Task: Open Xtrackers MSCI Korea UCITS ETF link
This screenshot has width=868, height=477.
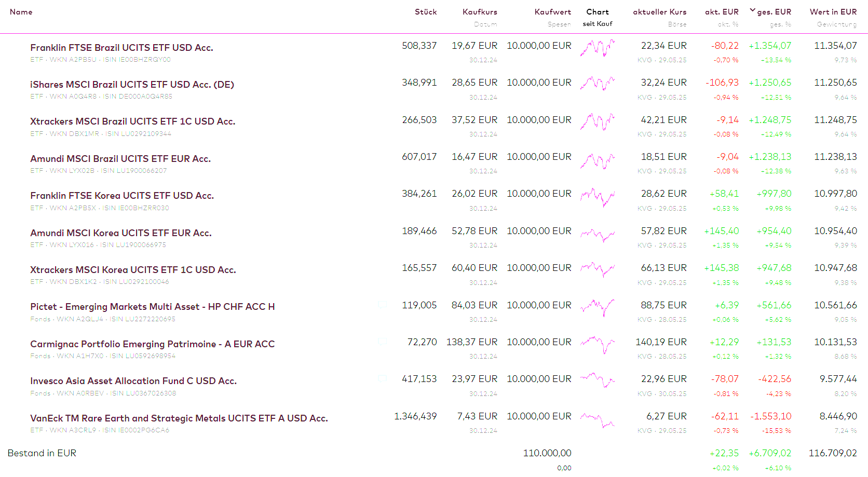Action: [x=133, y=270]
